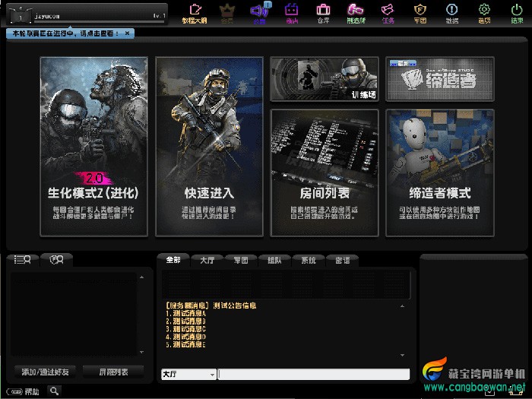Click the 结束 power exit icon
This screenshot has height=399, width=532.
(516, 12)
